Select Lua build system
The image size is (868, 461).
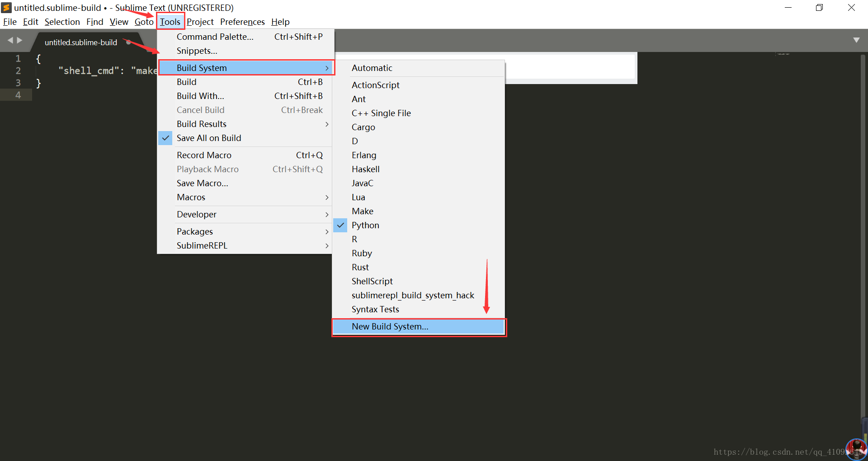(419, 197)
